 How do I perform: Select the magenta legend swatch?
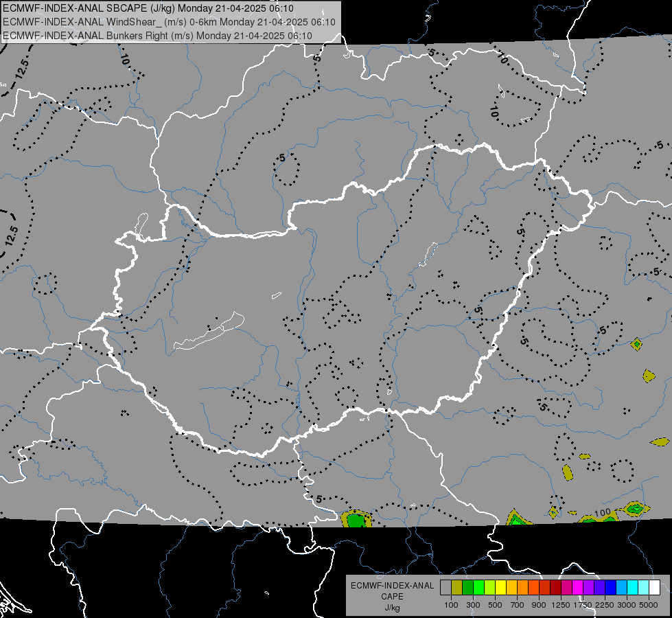(578, 588)
